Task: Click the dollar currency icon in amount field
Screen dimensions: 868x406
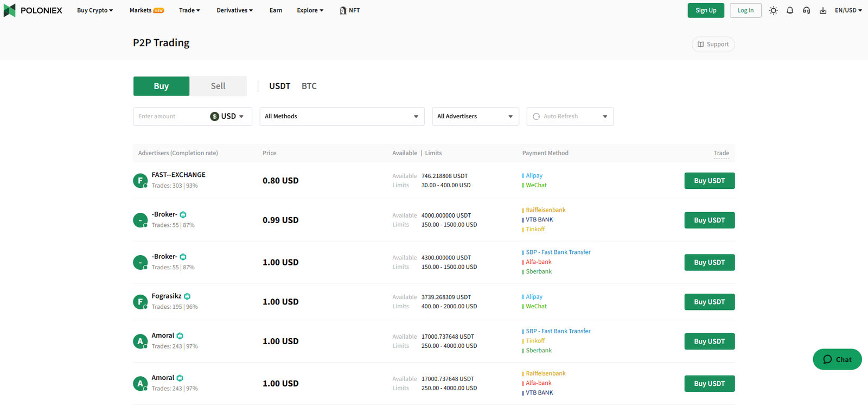Action: pyautogui.click(x=215, y=116)
